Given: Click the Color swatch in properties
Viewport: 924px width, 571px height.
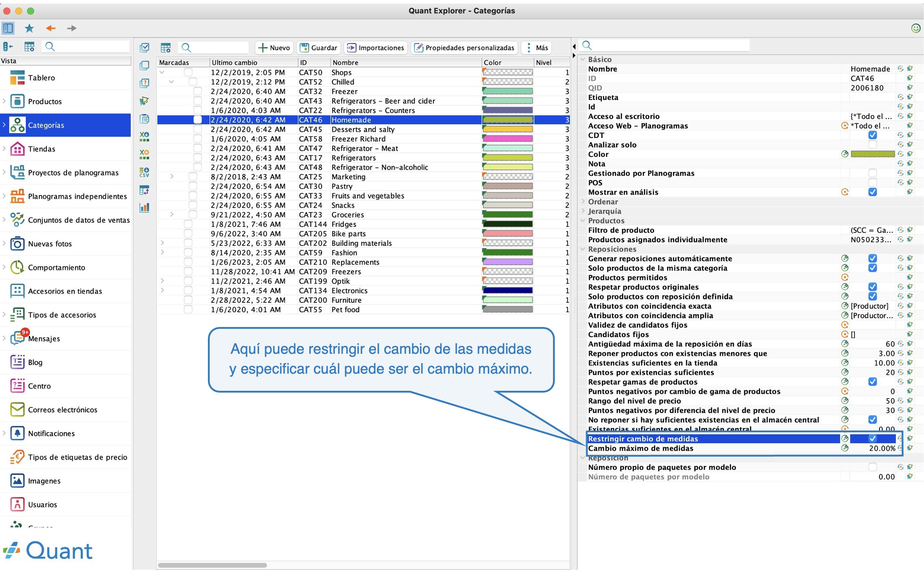Looking at the screenshot, I should [872, 154].
